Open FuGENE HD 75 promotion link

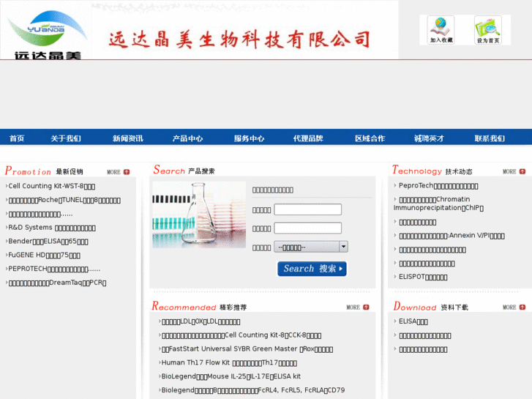point(44,255)
